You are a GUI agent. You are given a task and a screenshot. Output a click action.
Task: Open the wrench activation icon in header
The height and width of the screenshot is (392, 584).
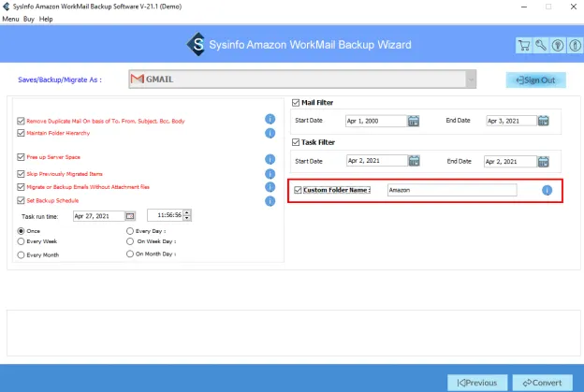click(x=542, y=45)
